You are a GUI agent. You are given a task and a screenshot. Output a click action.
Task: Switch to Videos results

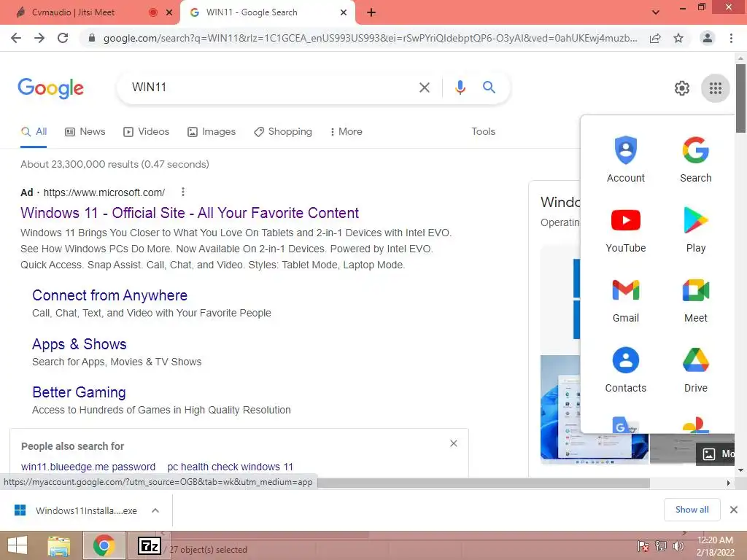point(146,132)
